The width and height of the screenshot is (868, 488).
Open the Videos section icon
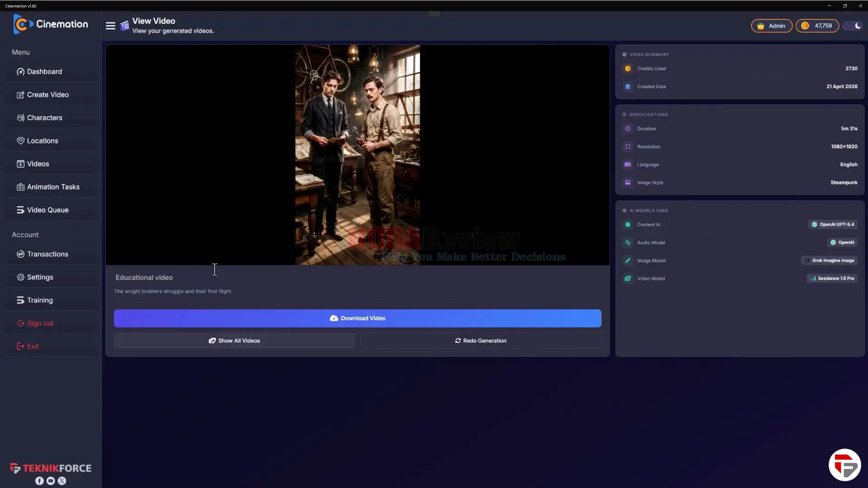tap(20, 164)
